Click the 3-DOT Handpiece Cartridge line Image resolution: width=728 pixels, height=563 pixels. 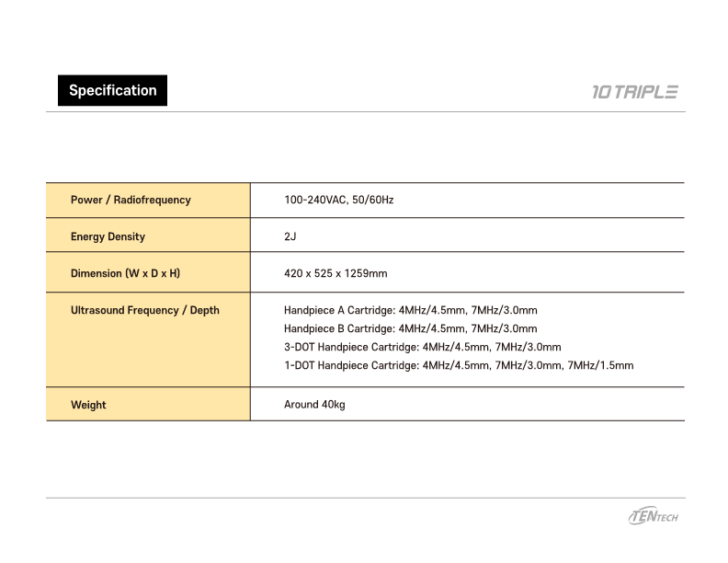tap(422, 347)
